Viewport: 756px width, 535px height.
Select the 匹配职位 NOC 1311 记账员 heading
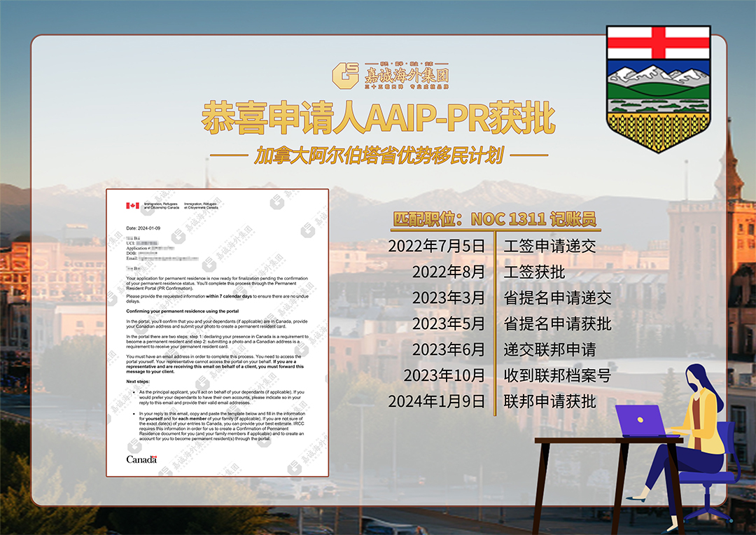tap(494, 219)
